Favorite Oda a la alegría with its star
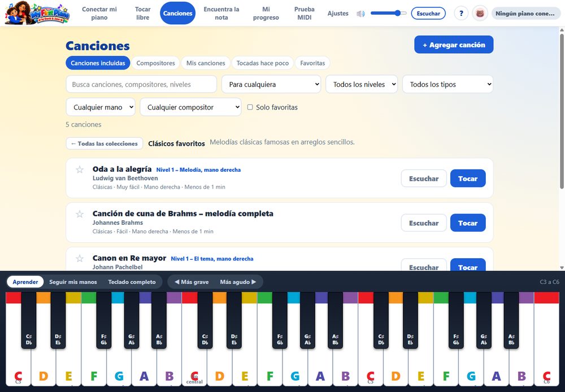 (x=80, y=169)
